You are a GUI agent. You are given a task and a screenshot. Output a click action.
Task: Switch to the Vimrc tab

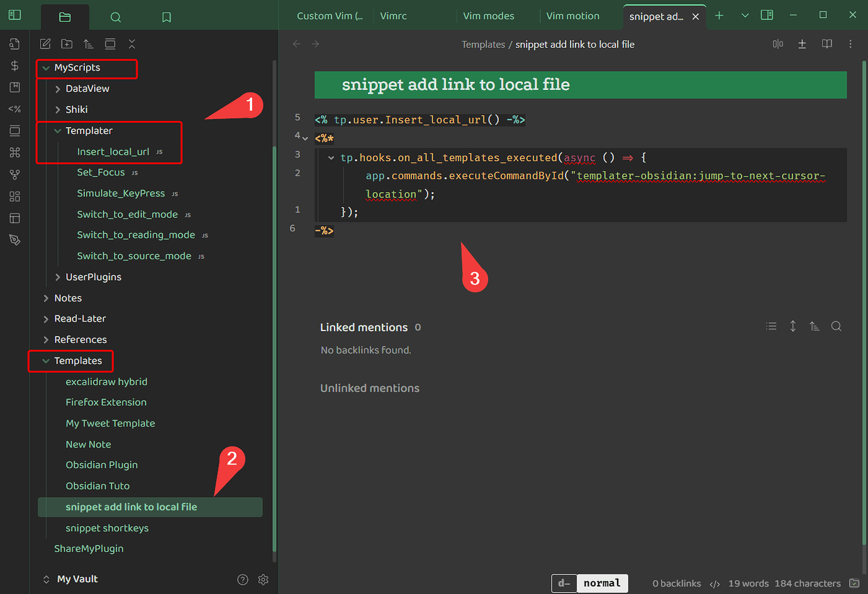click(x=393, y=16)
